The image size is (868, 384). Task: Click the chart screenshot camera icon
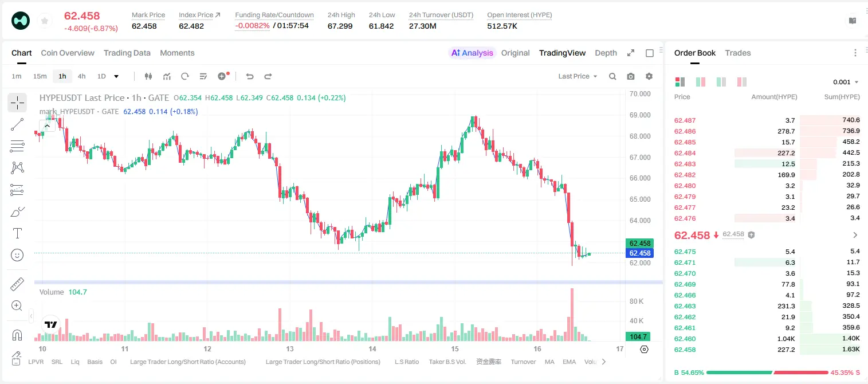coord(631,76)
